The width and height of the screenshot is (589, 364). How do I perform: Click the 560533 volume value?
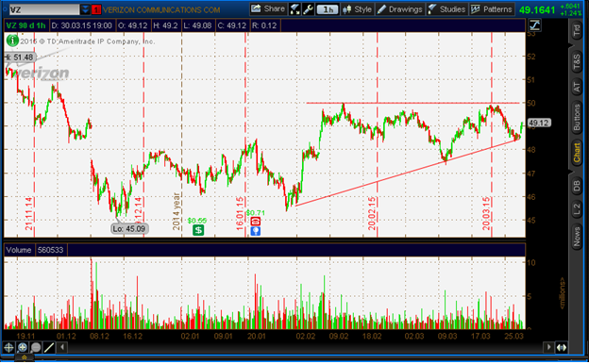51,250
